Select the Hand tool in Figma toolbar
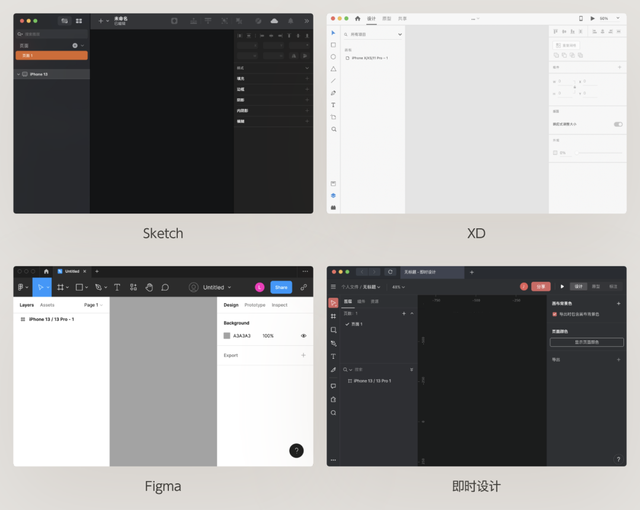This screenshot has width=640, height=510. [x=149, y=288]
